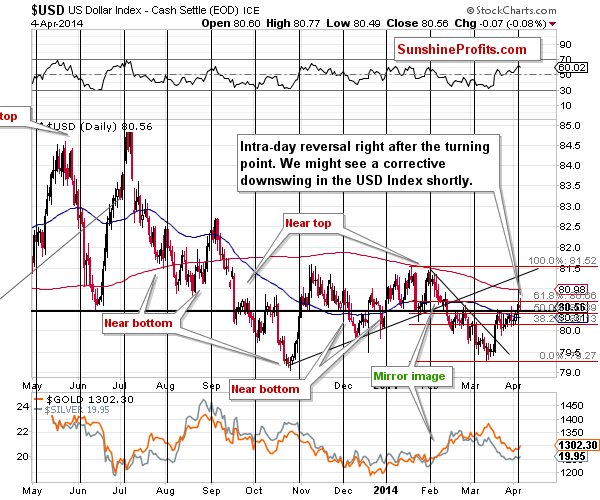Image resolution: width=600 pixels, height=500 pixels.
Task: Click the 'US Dollar Index - Cash Settle (EOD)' title
Action: pos(153,10)
